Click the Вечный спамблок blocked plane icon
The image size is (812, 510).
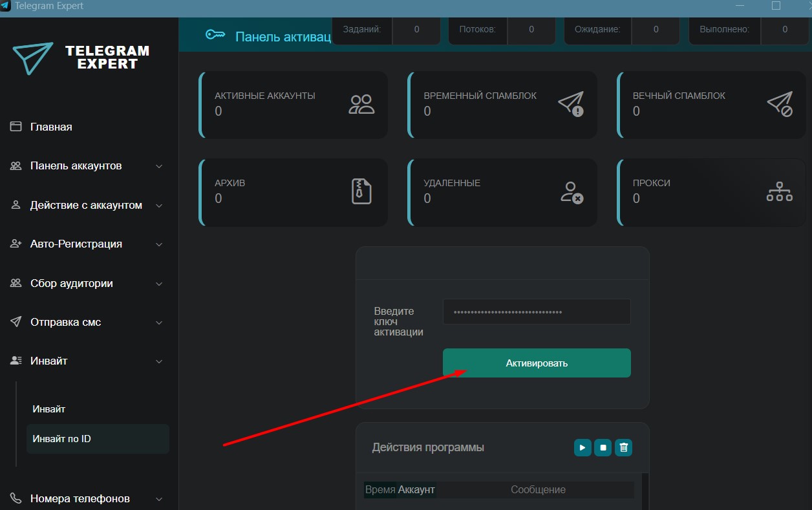(780, 103)
